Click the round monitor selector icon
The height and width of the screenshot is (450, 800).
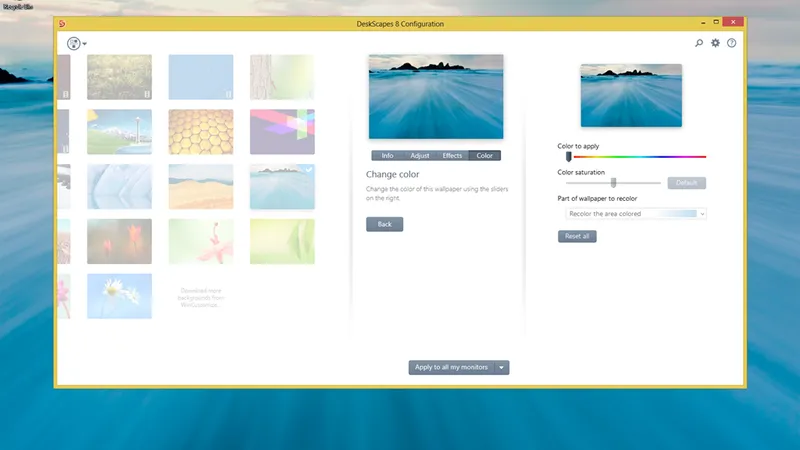[73, 43]
